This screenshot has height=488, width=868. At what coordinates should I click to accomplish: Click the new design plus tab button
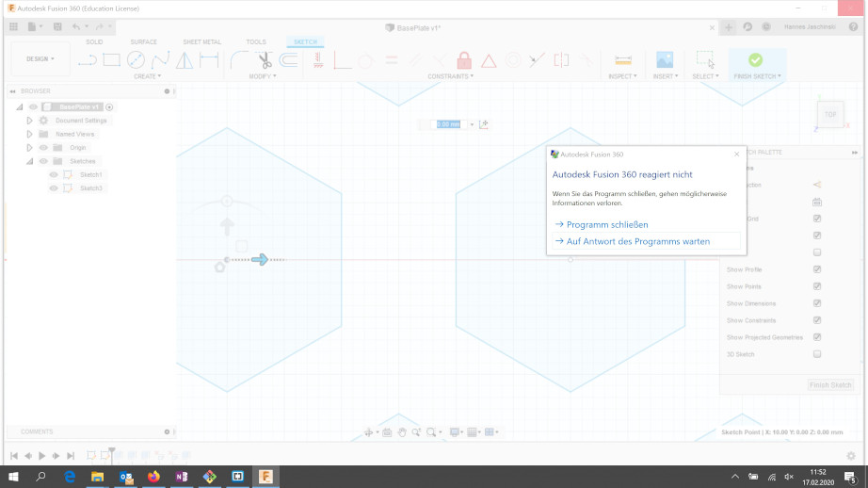coord(728,27)
